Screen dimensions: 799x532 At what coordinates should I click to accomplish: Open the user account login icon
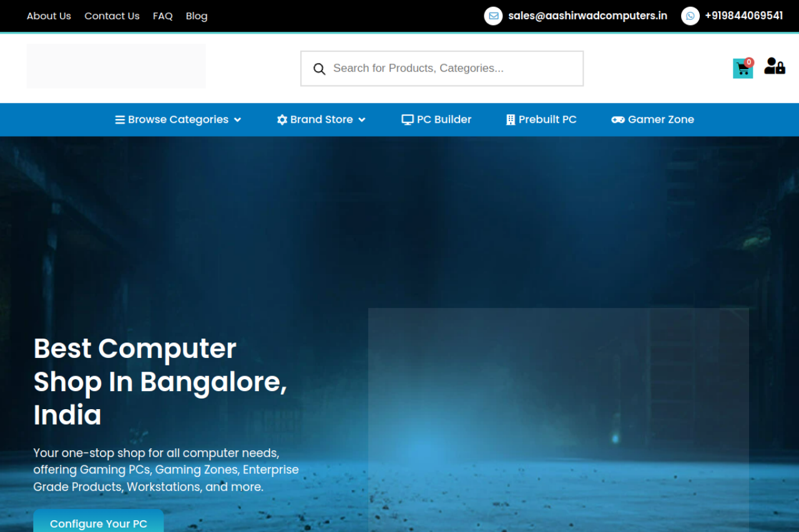pyautogui.click(x=775, y=65)
